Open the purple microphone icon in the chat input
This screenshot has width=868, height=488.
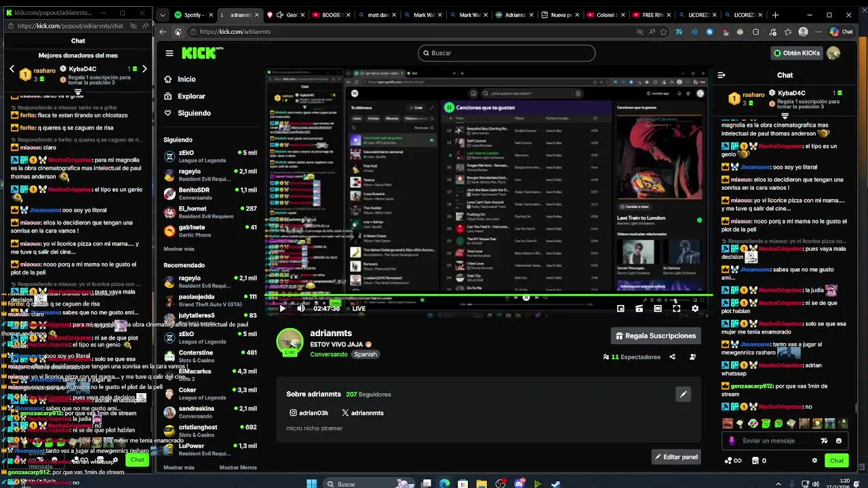tap(731, 441)
